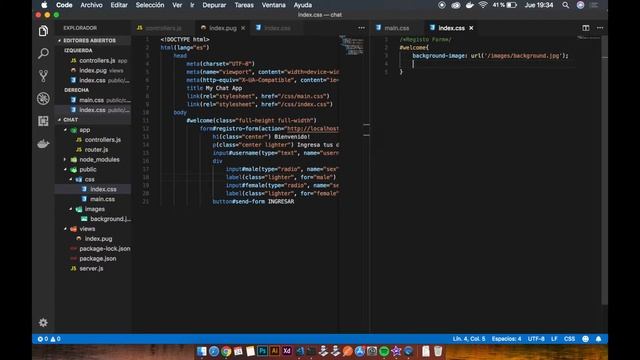This screenshot has height=360, width=640.
Task: Open the Explorer view in the activity bar
Action: pos(43,31)
